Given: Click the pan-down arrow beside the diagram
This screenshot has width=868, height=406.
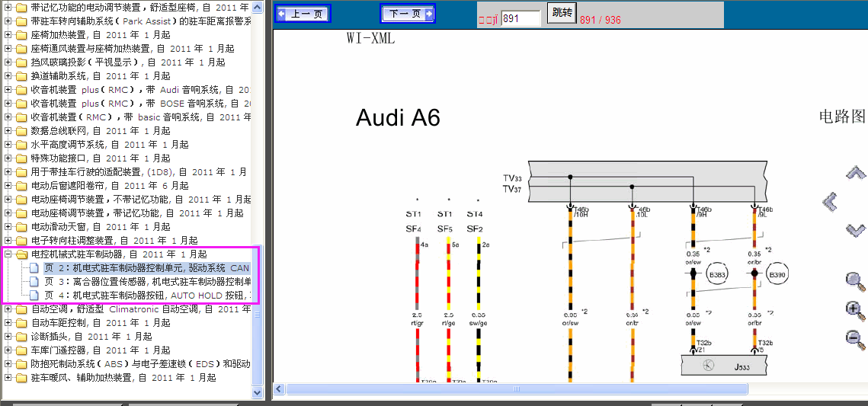Looking at the screenshot, I should [x=856, y=229].
